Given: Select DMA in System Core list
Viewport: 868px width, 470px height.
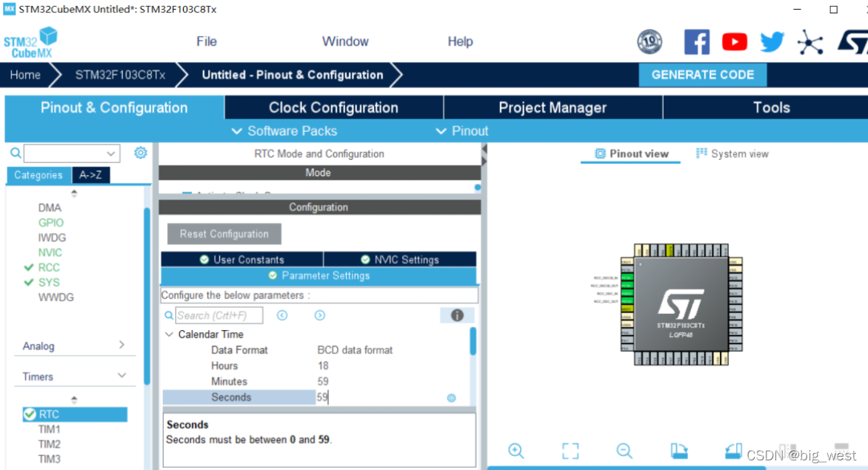Looking at the screenshot, I should click(50, 207).
